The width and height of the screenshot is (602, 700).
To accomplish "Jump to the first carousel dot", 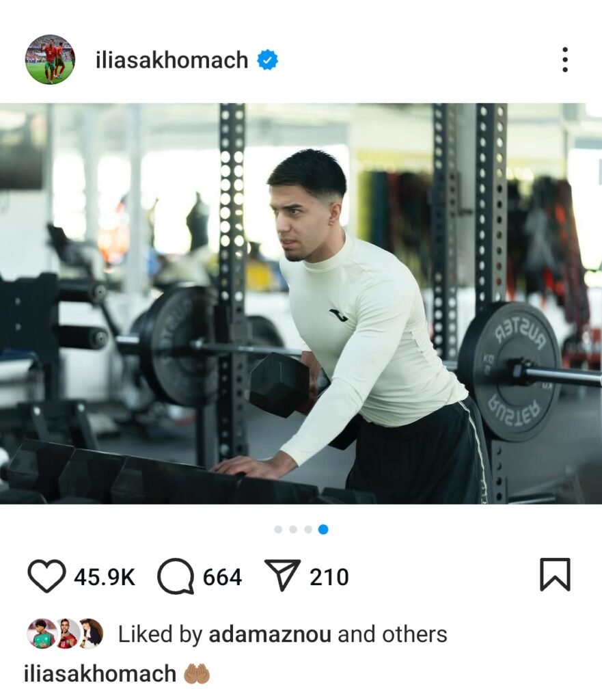I will point(278,530).
